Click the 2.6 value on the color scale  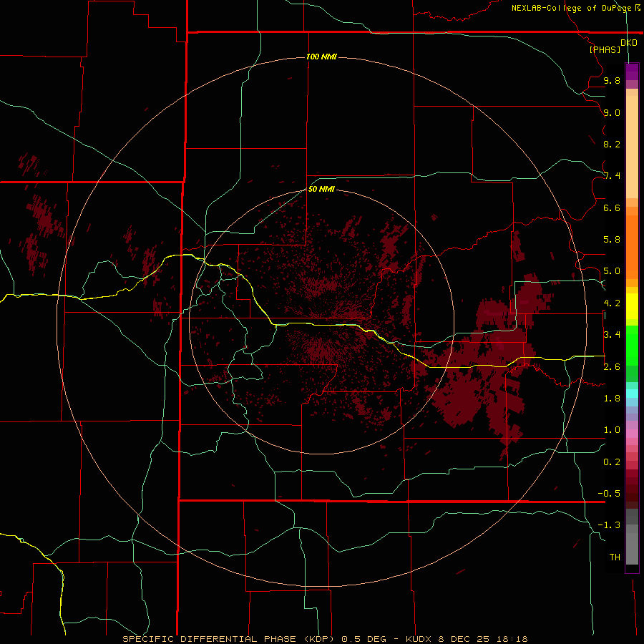tap(612, 367)
